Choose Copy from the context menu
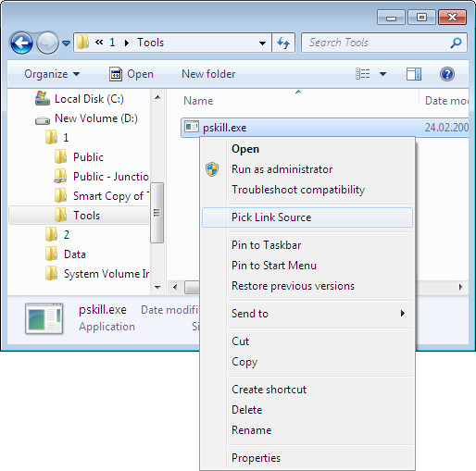This screenshot has width=476, height=471. tap(244, 362)
